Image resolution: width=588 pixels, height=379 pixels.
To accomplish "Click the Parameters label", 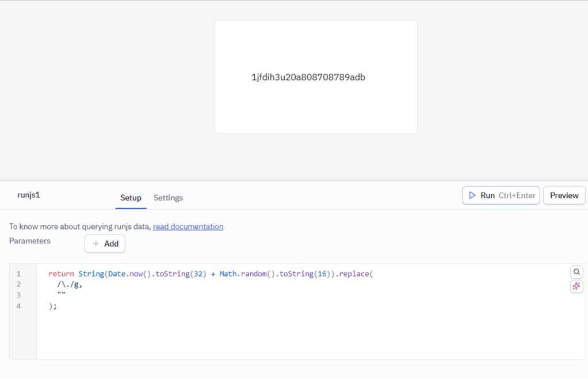I will click(x=29, y=241).
